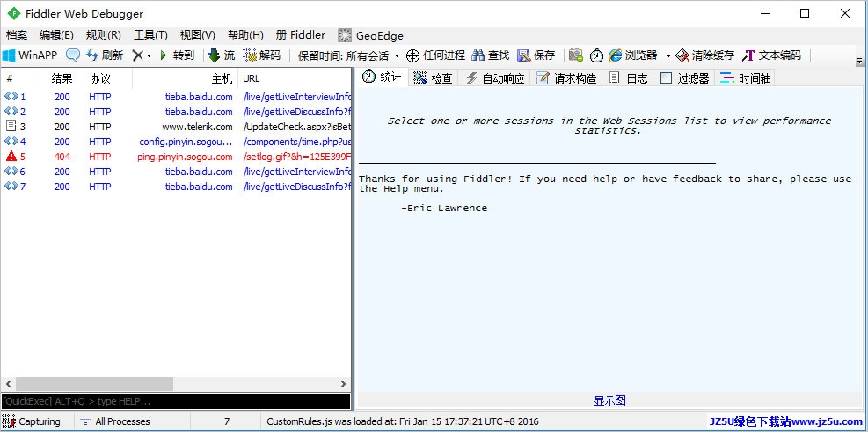
Task: Select session 7 tieba.baidu.com row
Action: coord(176,187)
